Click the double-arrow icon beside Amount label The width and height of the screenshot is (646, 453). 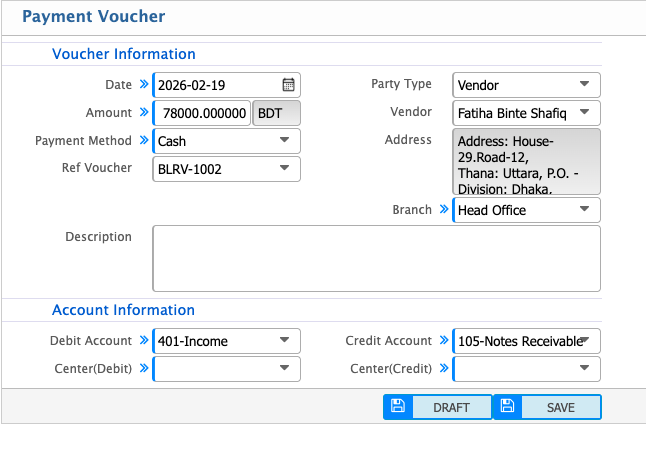coord(143,113)
